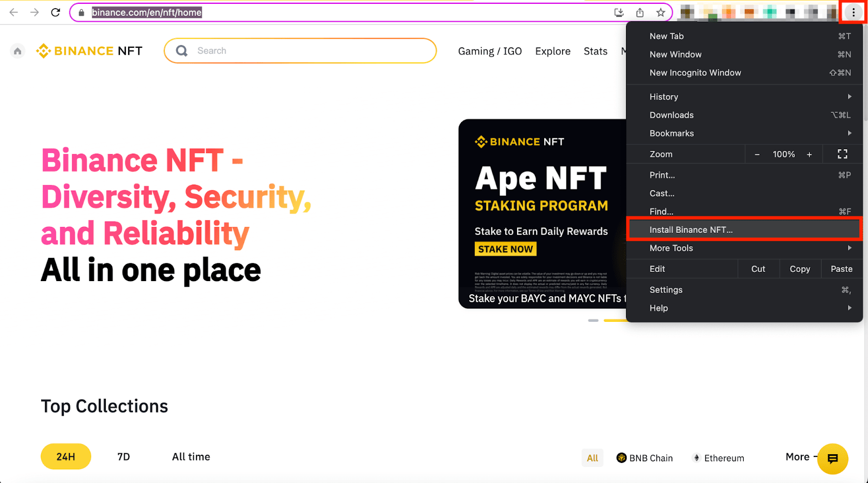Filter collections by BNB Chain
Screen dimensions: 868x483
[644, 458]
